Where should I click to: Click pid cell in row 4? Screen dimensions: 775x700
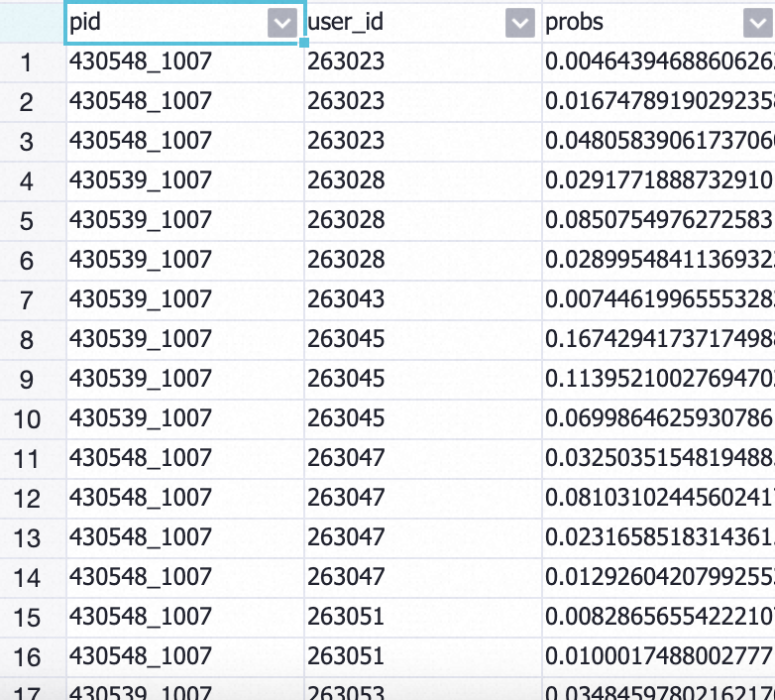185,181
